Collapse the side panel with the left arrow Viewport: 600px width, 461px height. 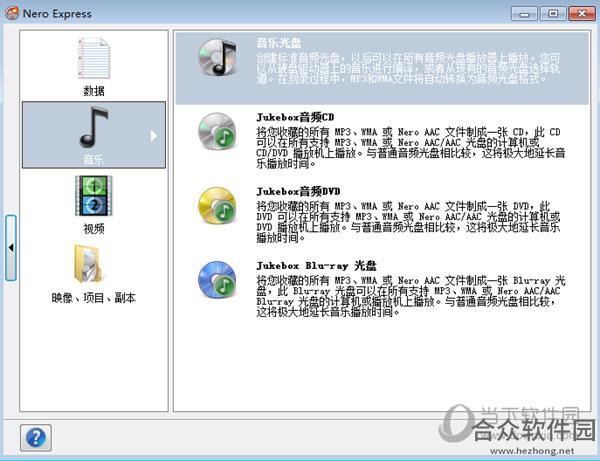click(x=11, y=248)
